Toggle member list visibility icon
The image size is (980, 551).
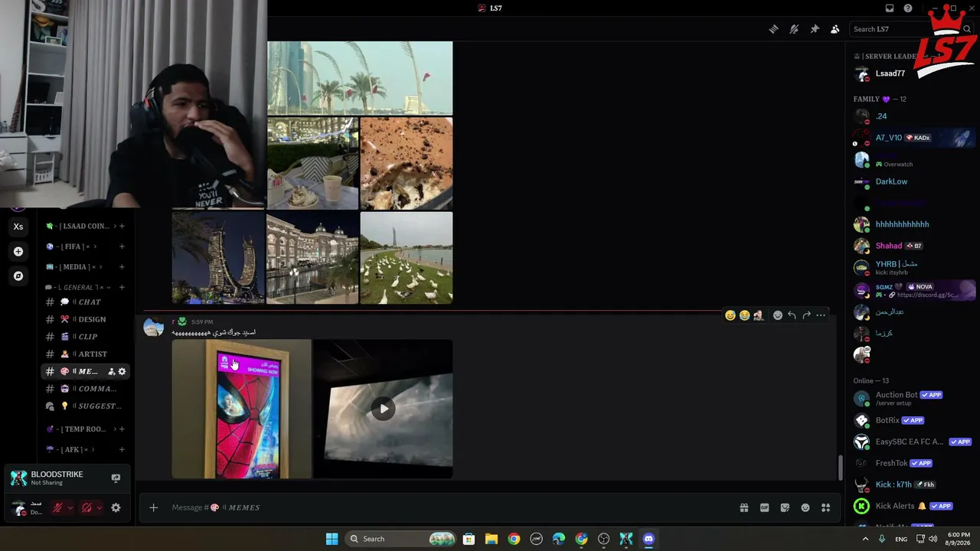tap(835, 29)
